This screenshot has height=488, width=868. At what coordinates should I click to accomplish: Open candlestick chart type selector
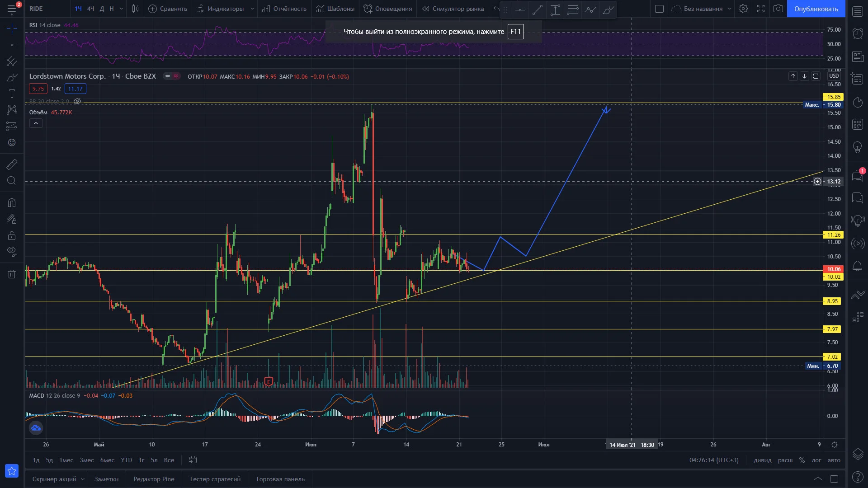coord(135,9)
